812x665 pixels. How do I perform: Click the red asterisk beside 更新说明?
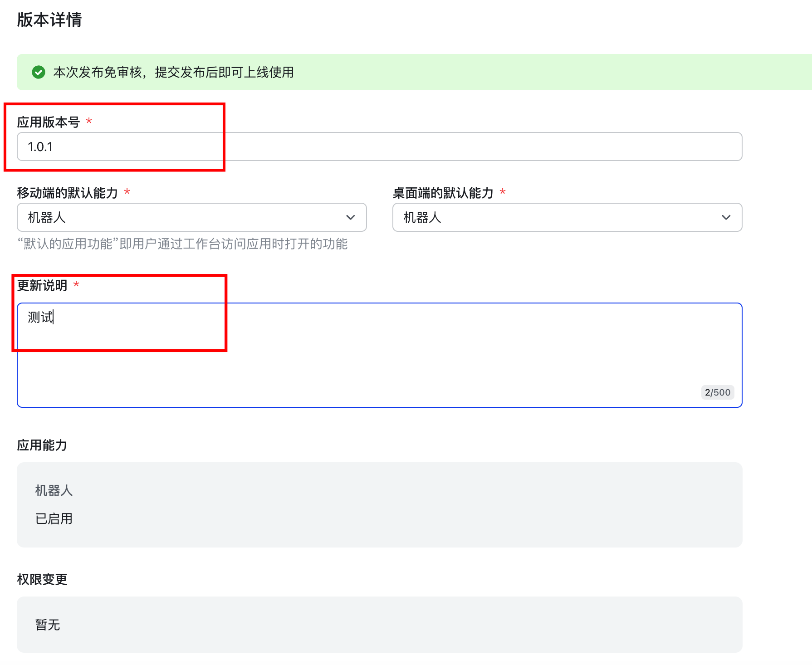(76, 284)
